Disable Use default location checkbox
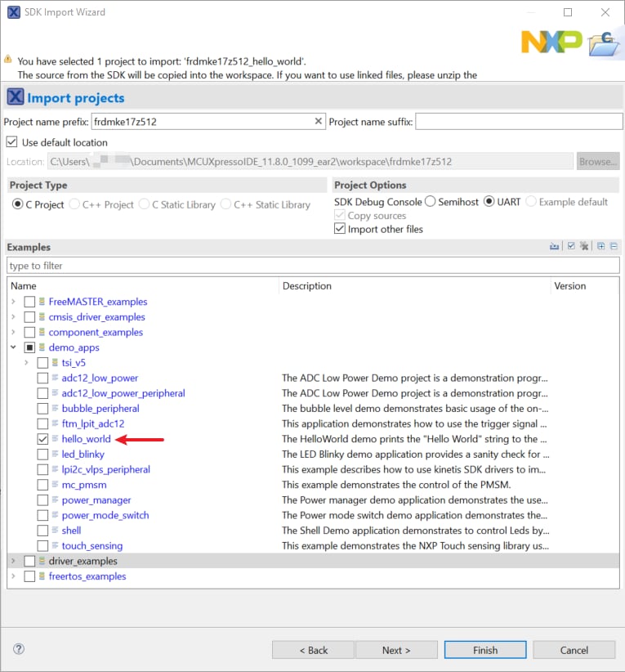625x672 pixels. click(11, 142)
